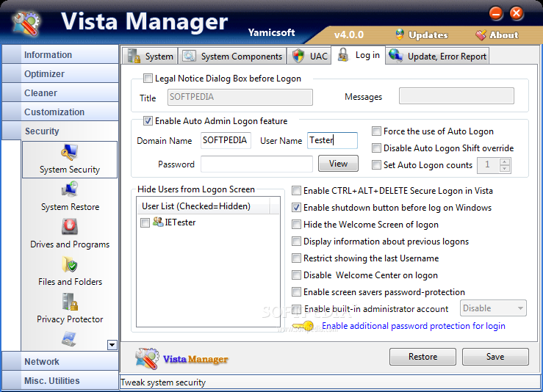
Task: Check Force the use of Auto Logon
Action: 376,131
